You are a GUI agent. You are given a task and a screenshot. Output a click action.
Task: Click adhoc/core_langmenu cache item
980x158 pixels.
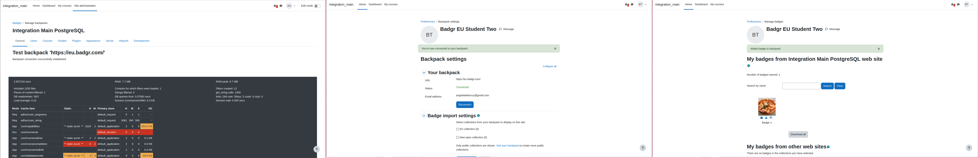(34, 114)
